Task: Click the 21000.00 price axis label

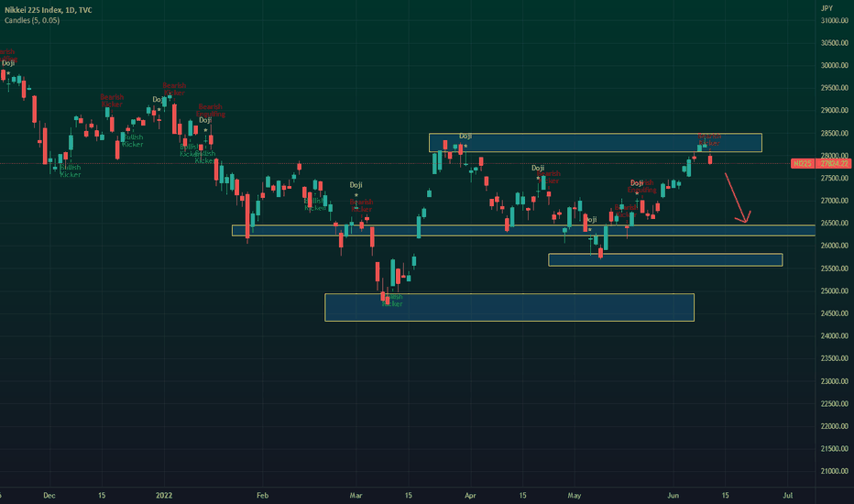Action: (x=835, y=471)
